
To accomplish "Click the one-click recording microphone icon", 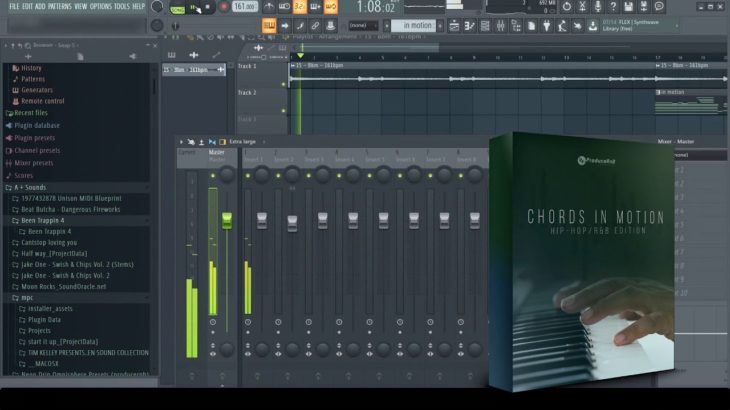I will point(597,7).
